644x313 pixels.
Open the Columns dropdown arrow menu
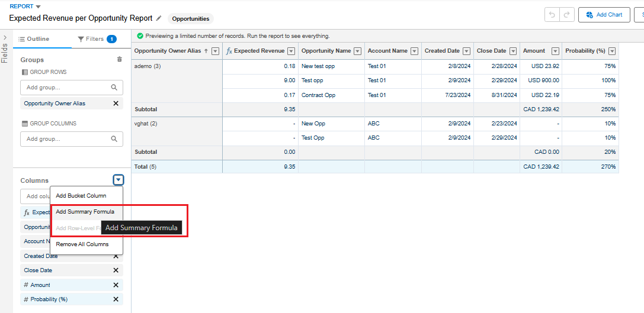pos(118,180)
